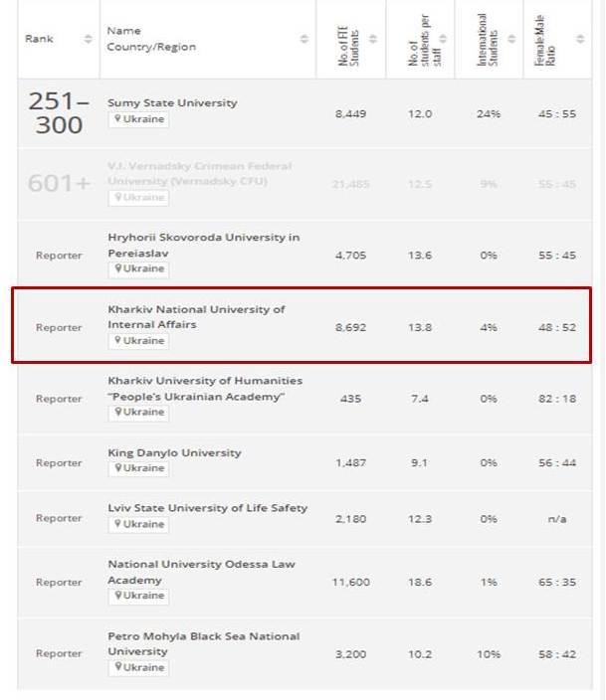Sort by No. of FTE Students arrows
Screen dimensions: 606x700
pyautogui.click(x=374, y=39)
